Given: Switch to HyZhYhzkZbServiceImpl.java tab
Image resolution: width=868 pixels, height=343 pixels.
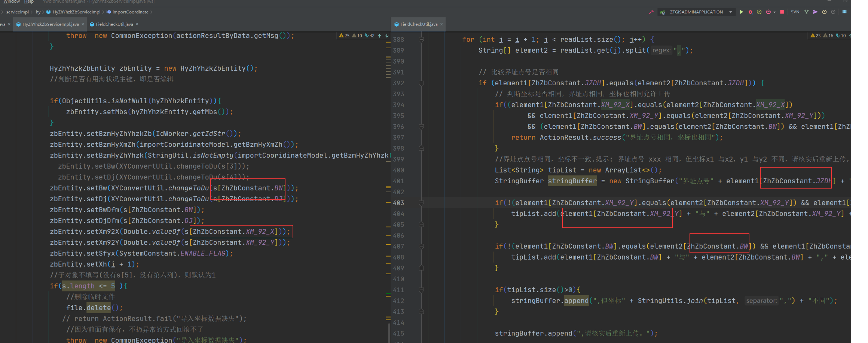Looking at the screenshot, I should pos(50,24).
